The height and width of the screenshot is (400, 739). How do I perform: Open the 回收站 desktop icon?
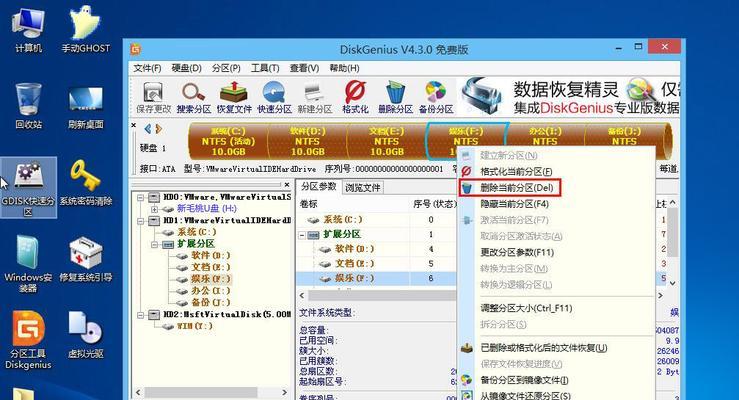[x=28, y=106]
